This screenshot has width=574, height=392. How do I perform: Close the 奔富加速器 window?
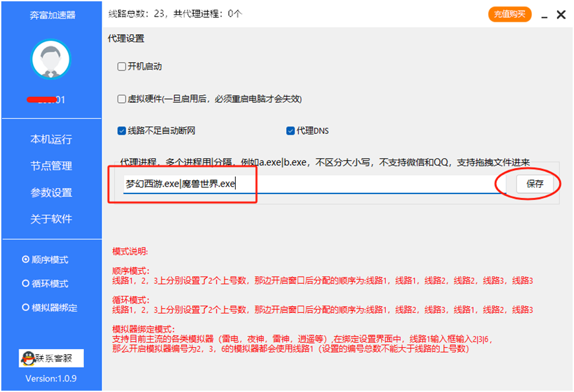tap(561, 14)
